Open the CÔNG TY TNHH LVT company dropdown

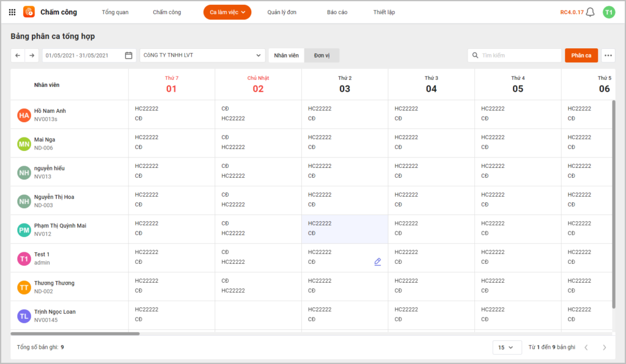click(202, 56)
